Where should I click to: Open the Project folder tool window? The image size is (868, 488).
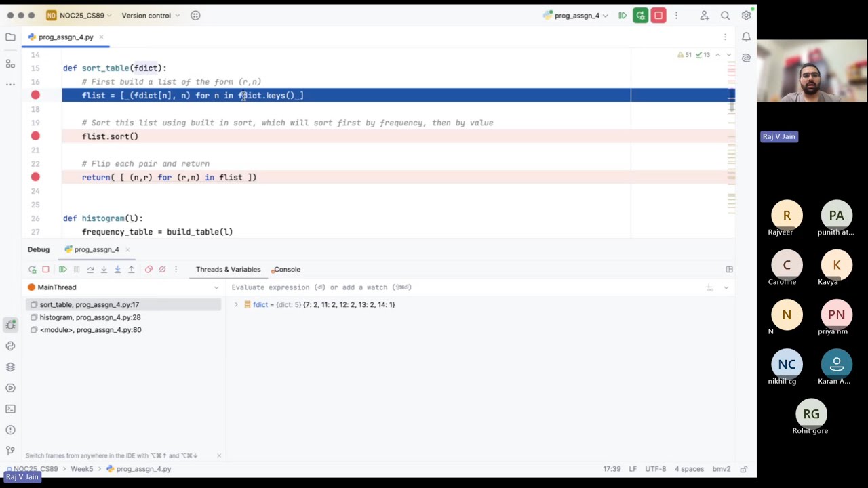[x=10, y=37]
